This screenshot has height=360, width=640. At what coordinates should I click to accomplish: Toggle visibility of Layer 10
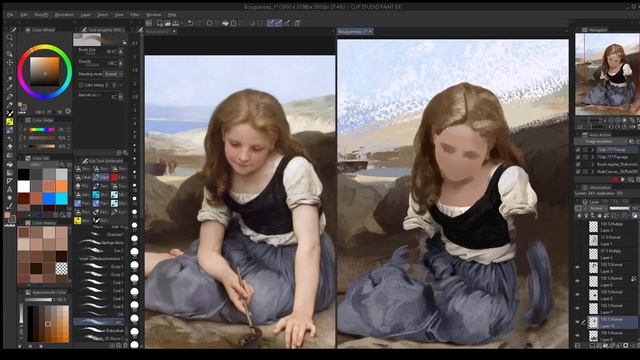pyautogui.click(x=577, y=322)
